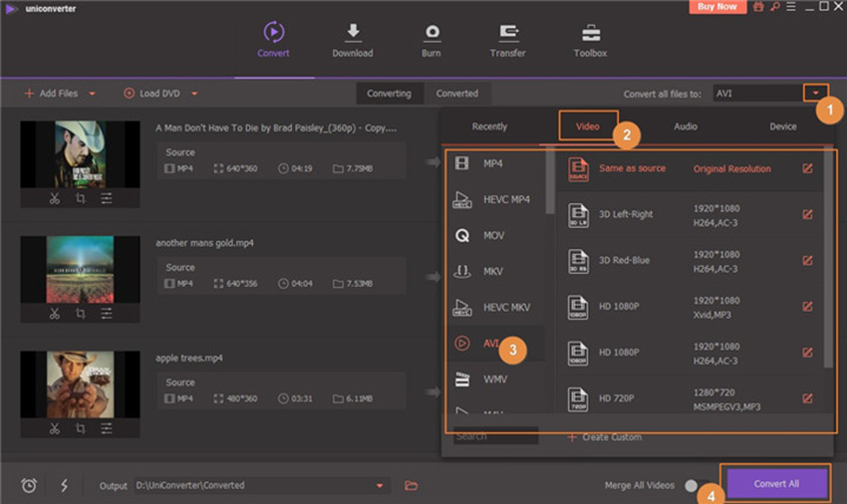Image resolution: width=847 pixels, height=504 pixels.
Task: Open the schedule alarm clock icon
Action: pyautogui.click(x=29, y=485)
